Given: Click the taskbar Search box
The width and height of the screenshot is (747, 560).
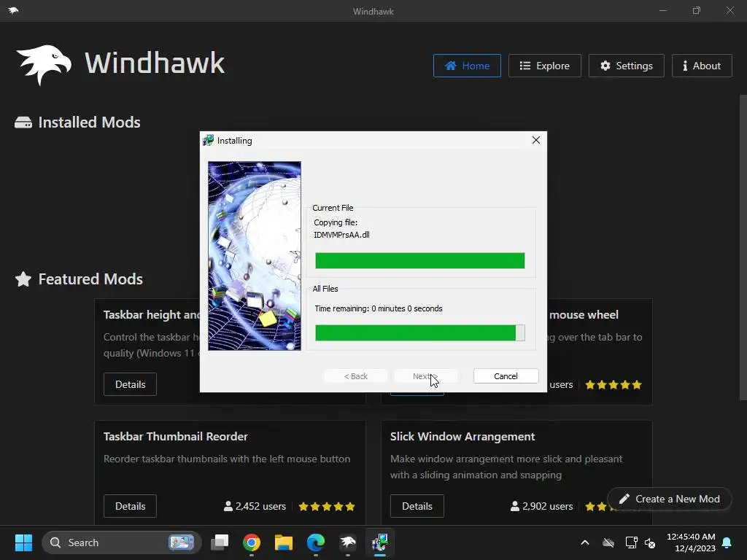Looking at the screenshot, I should [122, 542].
